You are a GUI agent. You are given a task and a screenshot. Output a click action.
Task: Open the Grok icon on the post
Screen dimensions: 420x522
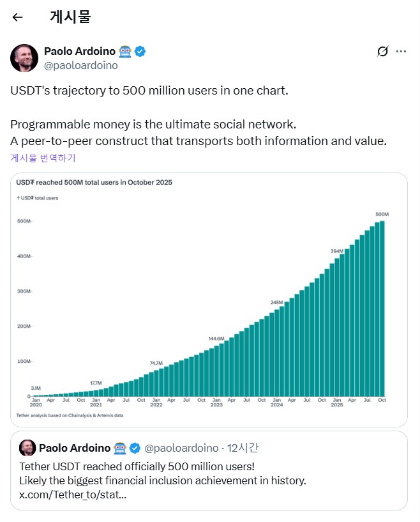(382, 51)
